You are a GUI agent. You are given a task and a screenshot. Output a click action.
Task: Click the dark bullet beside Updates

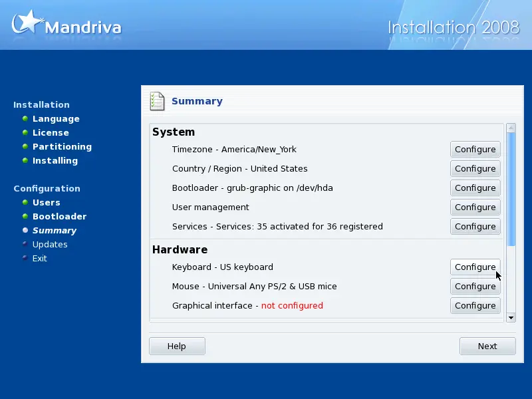[25, 243]
